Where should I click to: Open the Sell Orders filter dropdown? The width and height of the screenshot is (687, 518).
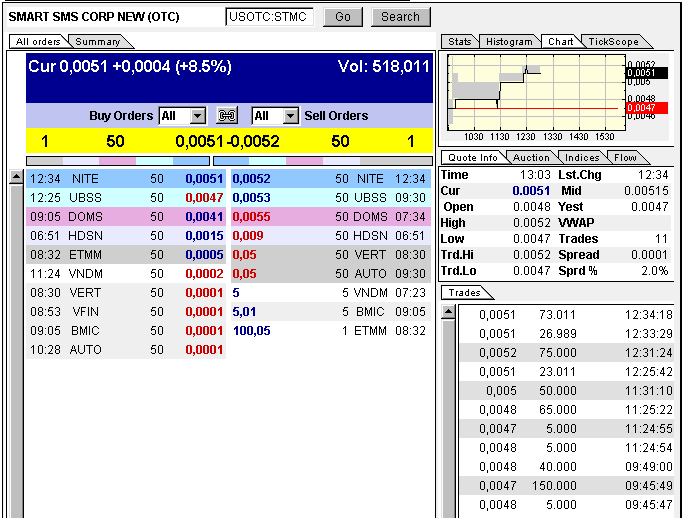click(290, 116)
